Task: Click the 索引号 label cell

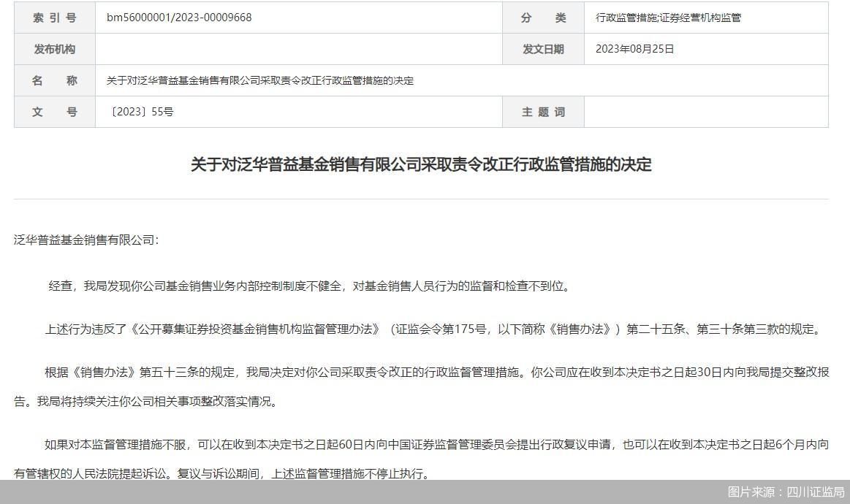Action: pyautogui.click(x=54, y=18)
